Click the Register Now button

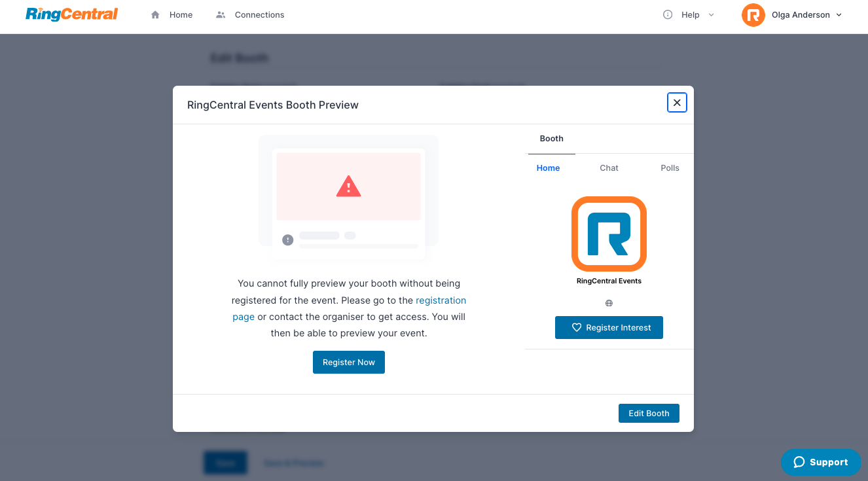(x=349, y=363)
